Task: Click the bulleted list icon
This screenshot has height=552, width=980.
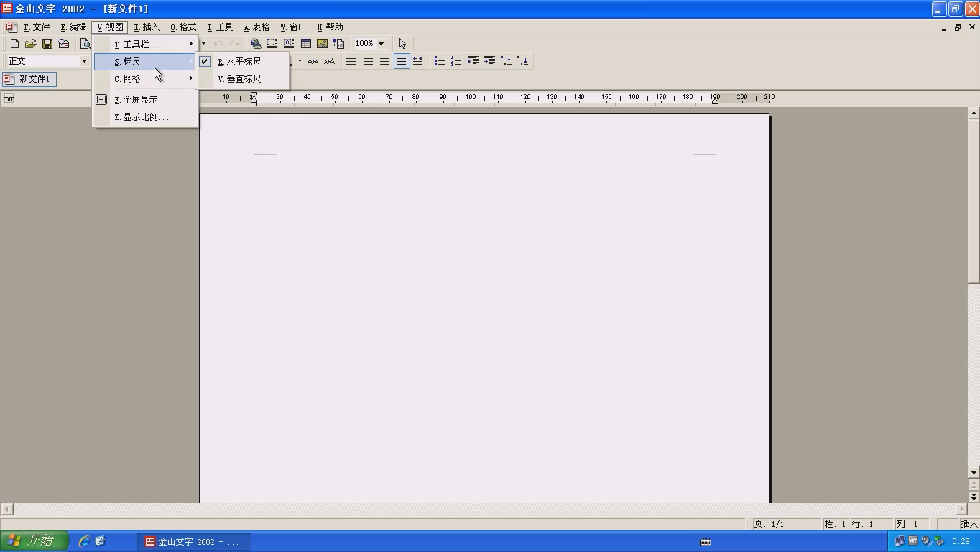Action: click(x=439, y=61)
